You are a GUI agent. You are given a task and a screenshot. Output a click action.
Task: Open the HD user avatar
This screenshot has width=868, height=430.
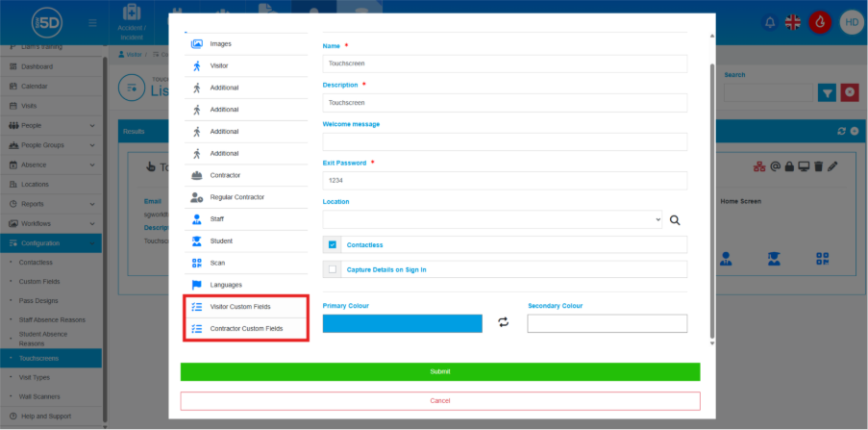[851, 23]
